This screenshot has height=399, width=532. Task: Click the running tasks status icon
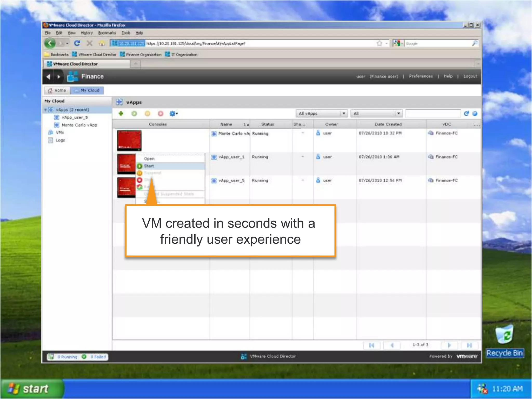51,357
